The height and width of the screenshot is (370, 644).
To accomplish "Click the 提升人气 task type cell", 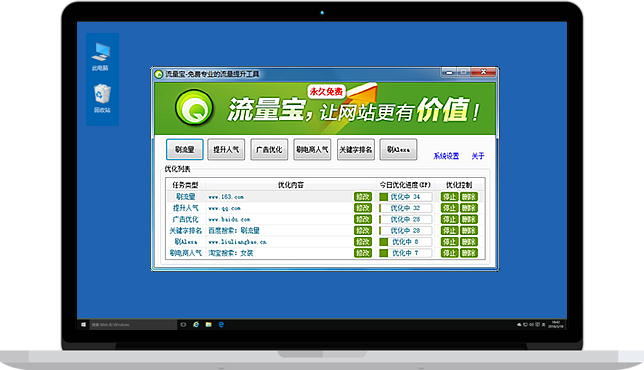I will [186, 208].
